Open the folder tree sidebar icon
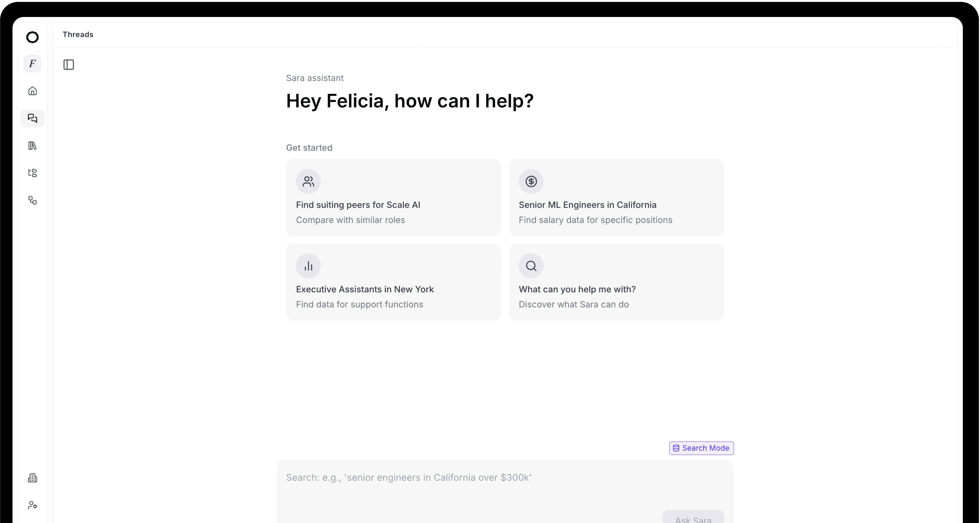Image resolution: width=980 pixels, height=523 pixels. 32,173
